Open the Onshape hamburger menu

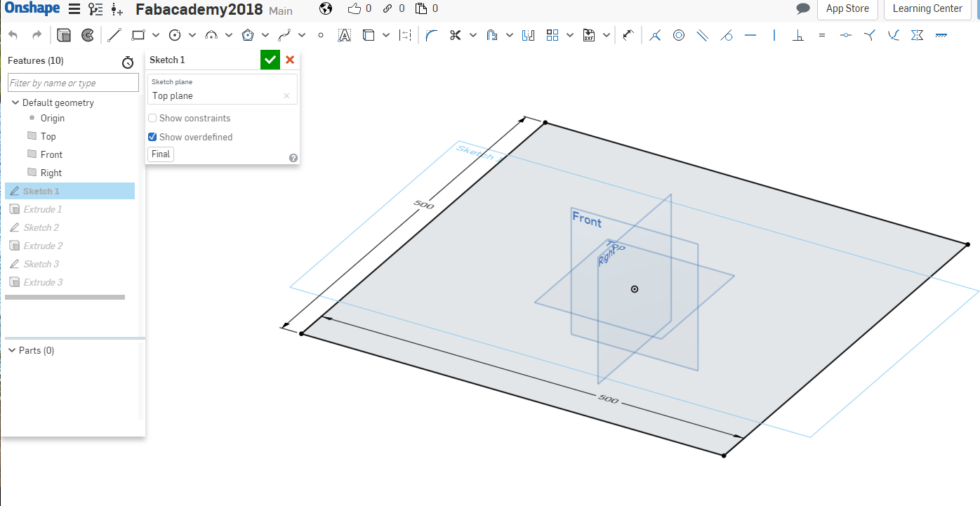pos(74,9)
